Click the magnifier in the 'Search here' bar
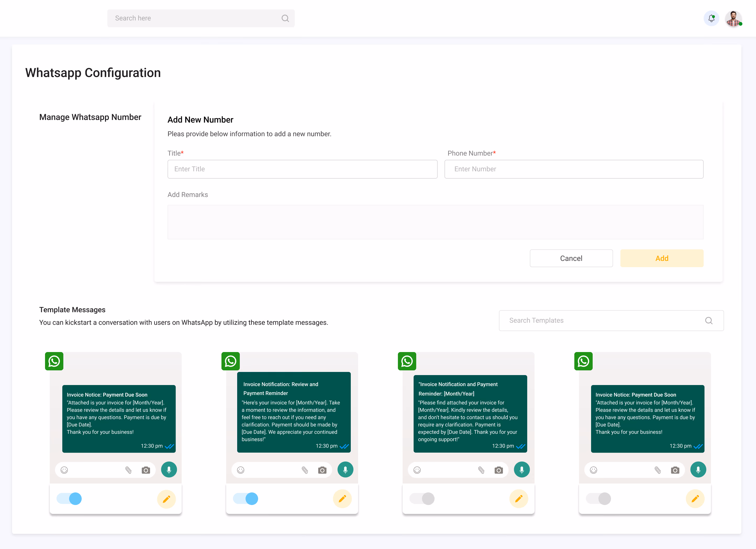The width and height of the screenshot is (756, 549). (x=285, y=18)
